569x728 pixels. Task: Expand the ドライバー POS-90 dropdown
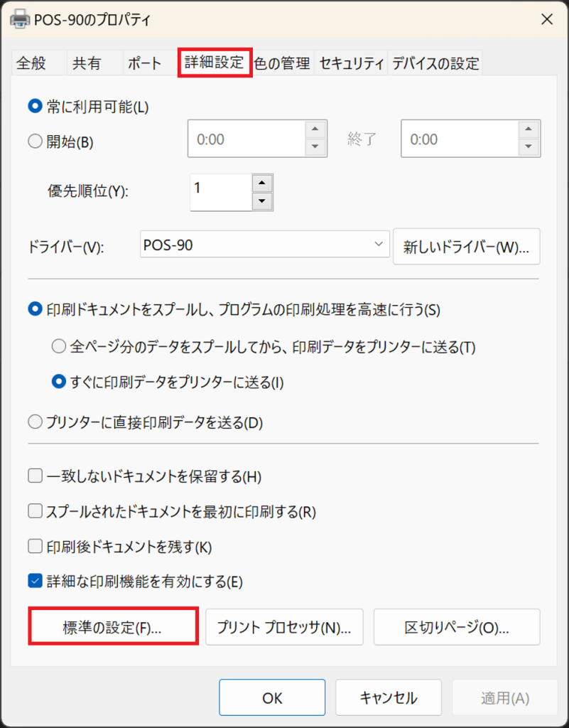tap(377, 245)
